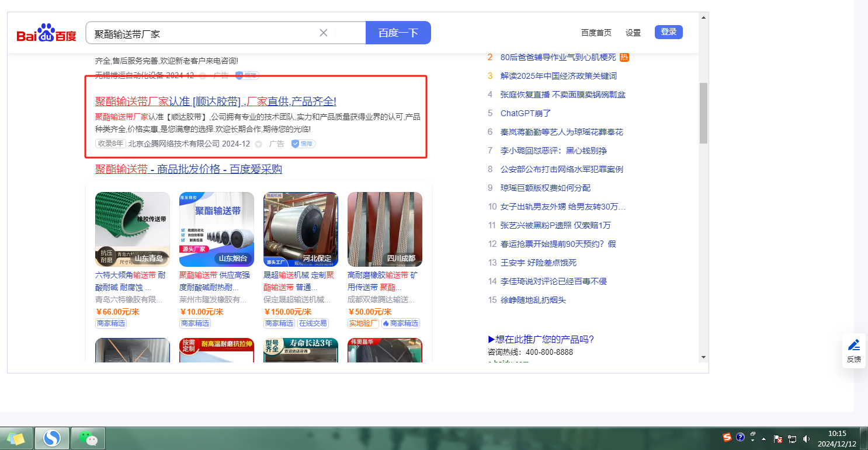Open the 山东烟台 聚酯输送带 product image
The image size is (868, 450).
217,229
